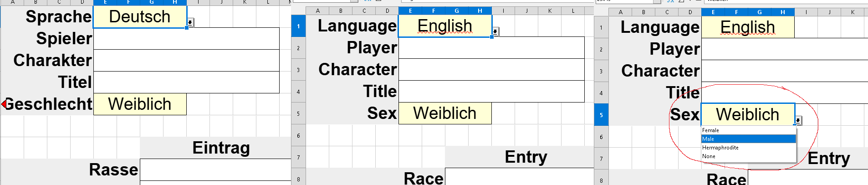Click dropdown arrow next to the circled Weiblich cell
The image size is (868, 185).
click(798, 120)
